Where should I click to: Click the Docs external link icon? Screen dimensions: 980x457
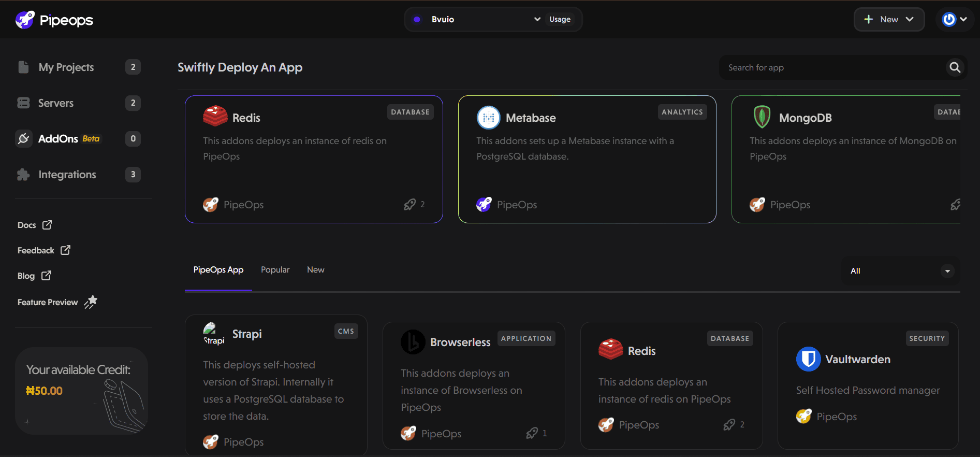(x=47, y=225)
